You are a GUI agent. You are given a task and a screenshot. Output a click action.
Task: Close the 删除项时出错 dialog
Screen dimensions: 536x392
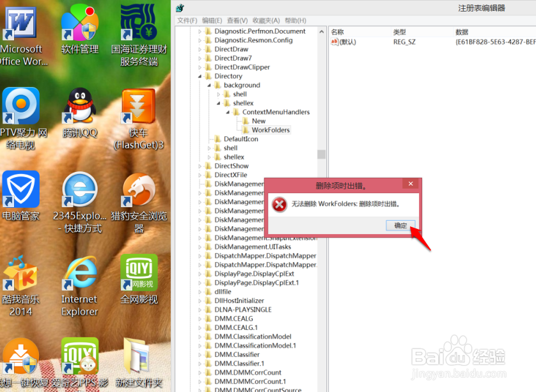coord(411,184)
